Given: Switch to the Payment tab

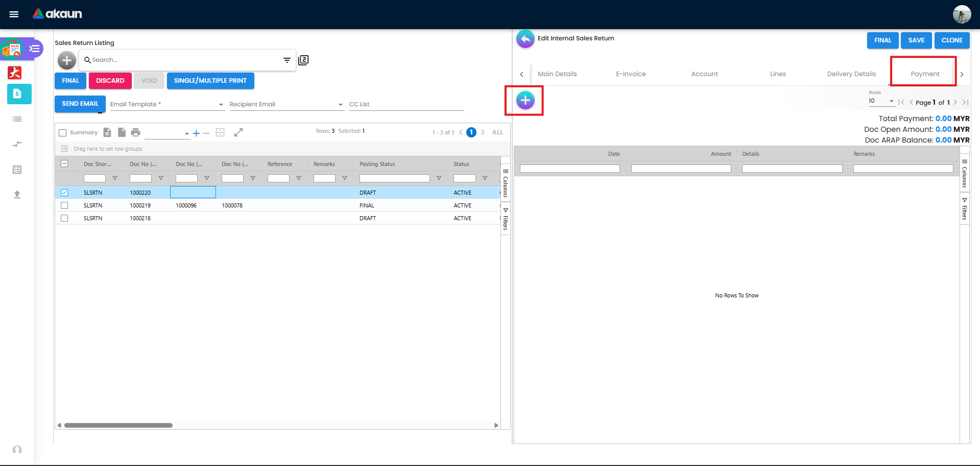Looking at the screenshot, I should (924, 74).
